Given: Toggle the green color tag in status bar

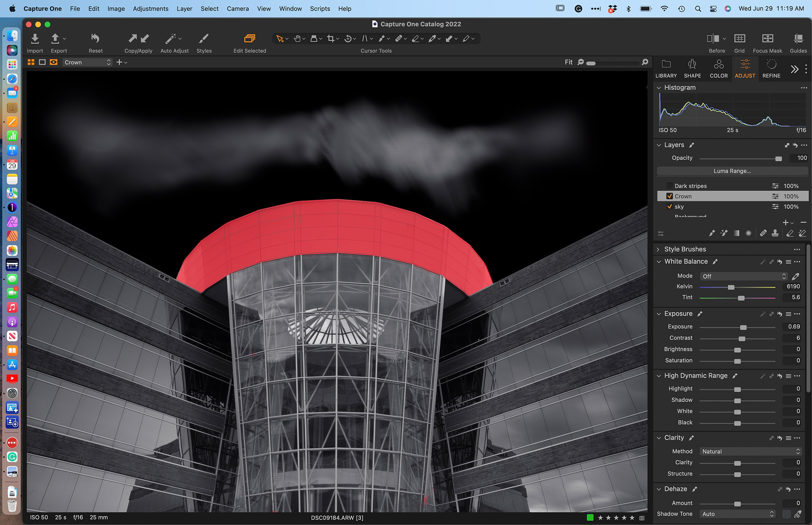Looking at the screenshot, I should point(590,517).
